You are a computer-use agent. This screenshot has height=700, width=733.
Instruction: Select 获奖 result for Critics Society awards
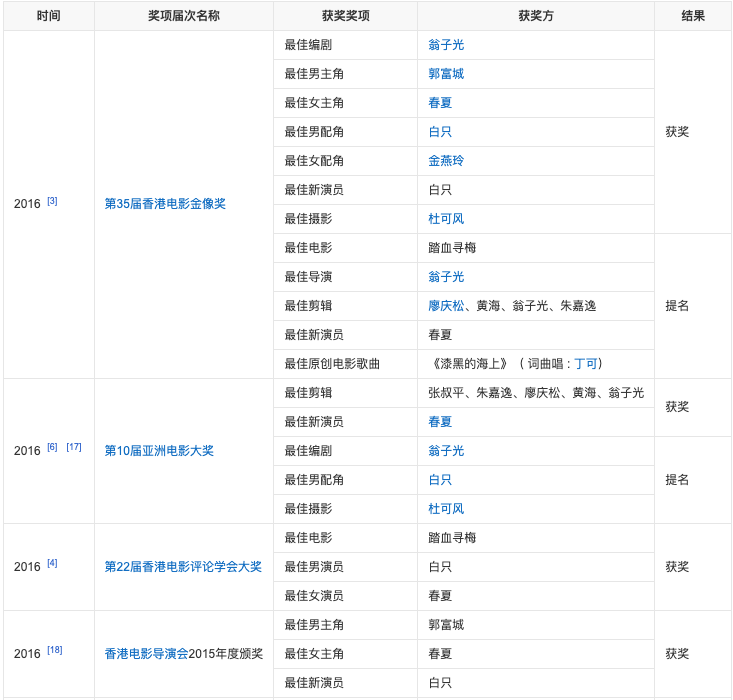click(x=693, y=567)
